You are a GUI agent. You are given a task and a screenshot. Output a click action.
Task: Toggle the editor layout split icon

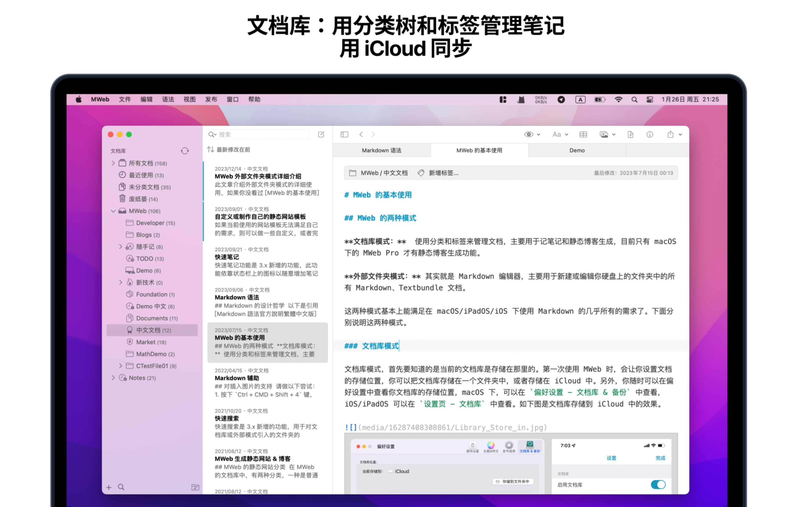point(344,134)
